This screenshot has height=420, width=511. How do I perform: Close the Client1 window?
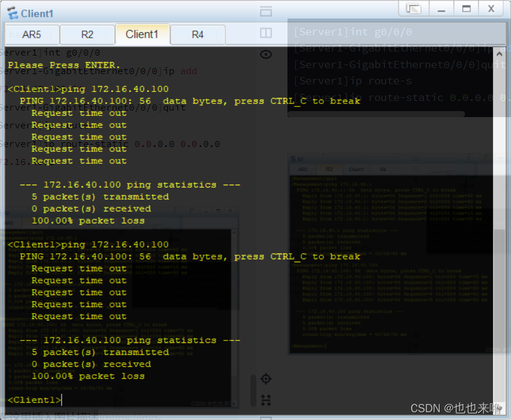[x=491, y=8]
